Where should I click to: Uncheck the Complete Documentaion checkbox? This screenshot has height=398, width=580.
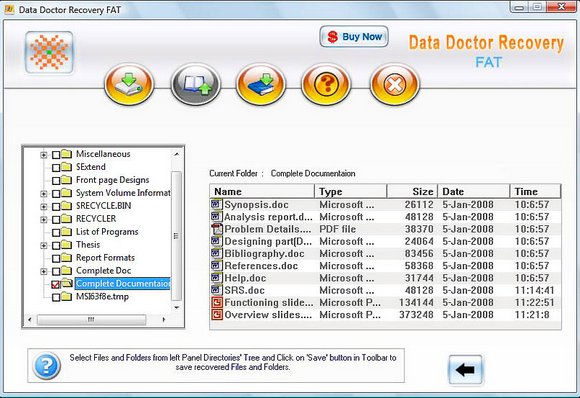(56, 284)
